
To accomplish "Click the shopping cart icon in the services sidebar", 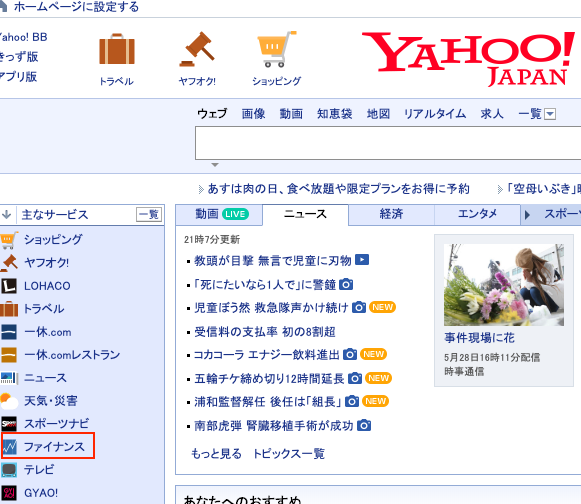I will 9,240.
